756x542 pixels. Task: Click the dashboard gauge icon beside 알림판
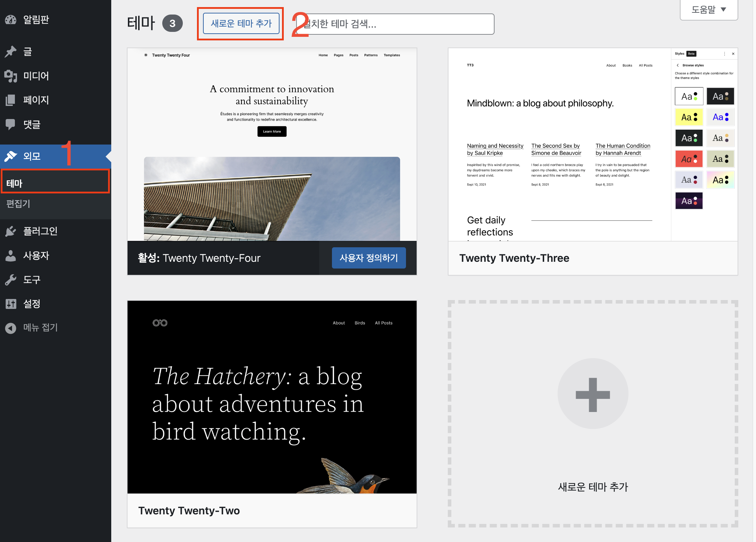tap(11, 19)
